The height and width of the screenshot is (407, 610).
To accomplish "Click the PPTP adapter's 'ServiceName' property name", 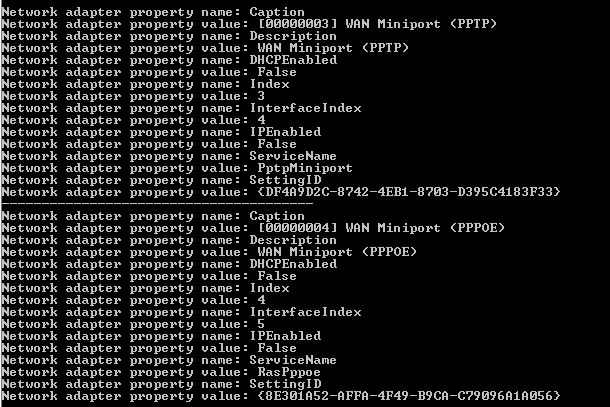I will [x=292, y=156].
